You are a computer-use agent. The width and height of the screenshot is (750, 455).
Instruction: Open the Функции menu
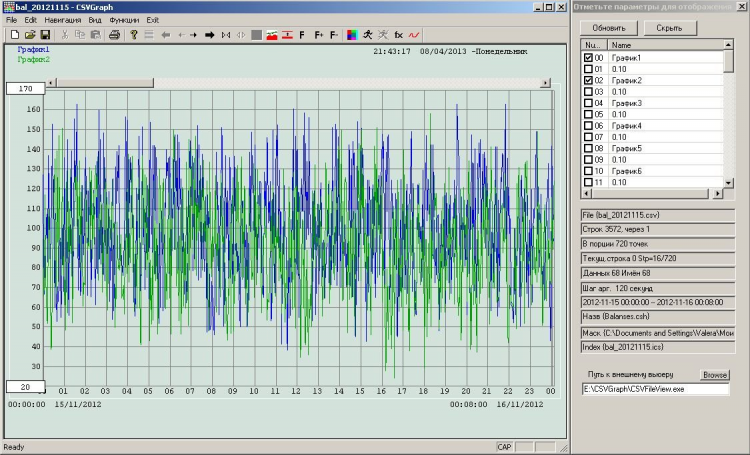tap(125, 20)
